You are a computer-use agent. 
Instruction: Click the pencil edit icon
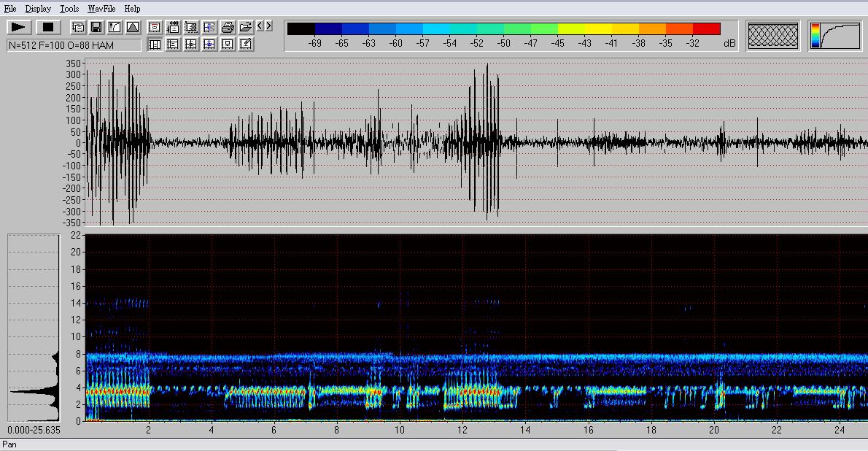point(246,45)
